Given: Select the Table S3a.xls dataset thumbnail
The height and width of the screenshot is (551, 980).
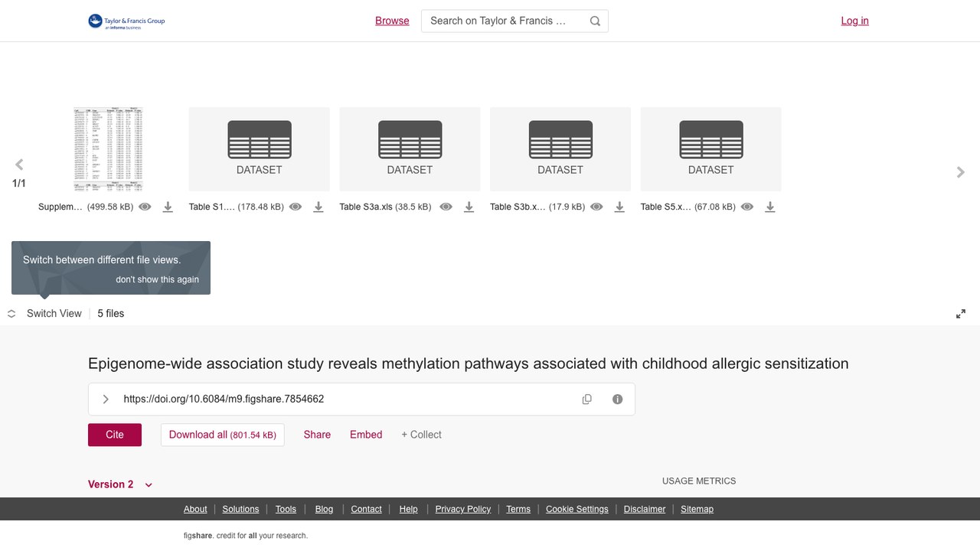Looking at the screenshot, I should (x=410, y=149).
